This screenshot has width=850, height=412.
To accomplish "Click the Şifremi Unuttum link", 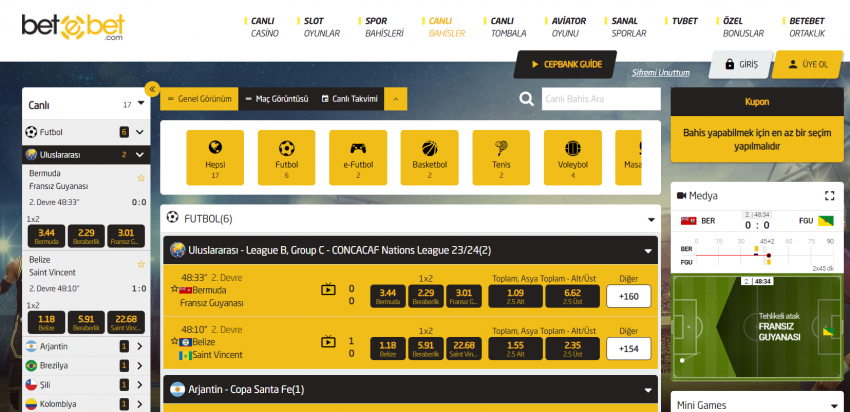I will (661, 73).
